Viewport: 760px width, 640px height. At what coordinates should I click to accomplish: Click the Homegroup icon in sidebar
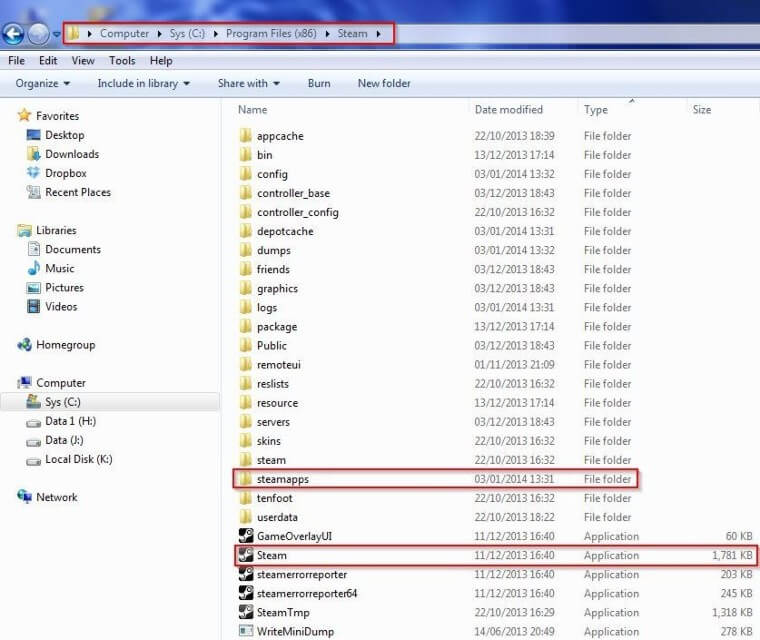click(24, 345)
